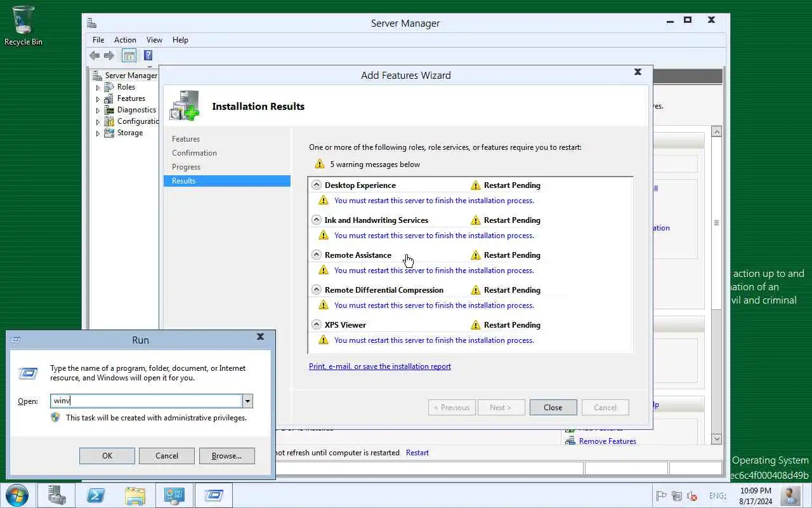Screen dimensions: 812x508
Task: Switch to the Run taskbar item
Action: [214, 495]
